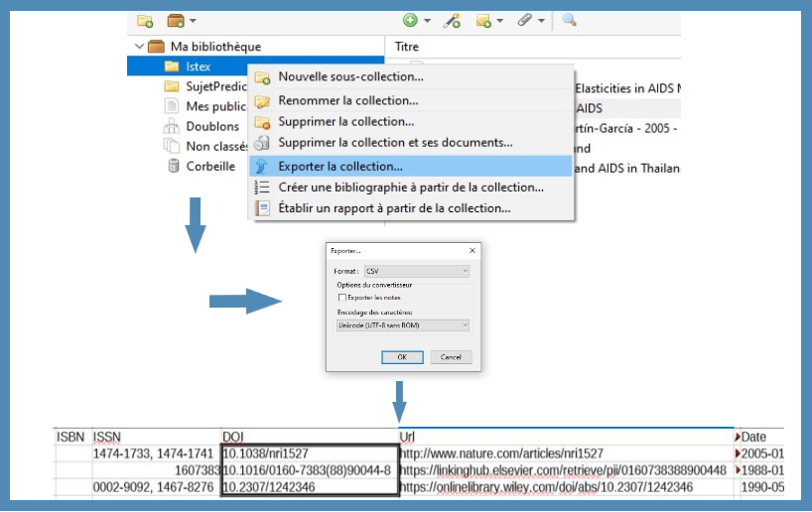The height and width of the screenshot is (512, 812).
Task: Click the new collection folder icon
Action: (145, 20)
